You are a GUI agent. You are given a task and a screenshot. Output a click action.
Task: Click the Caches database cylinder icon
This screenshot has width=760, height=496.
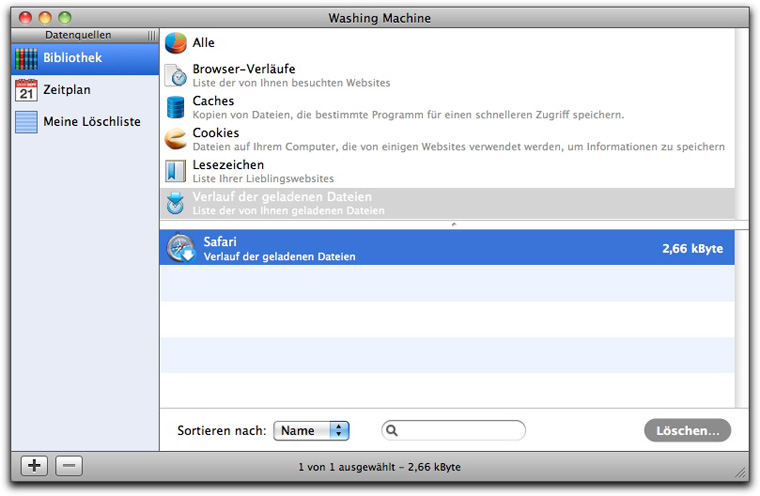click(175, 107)
